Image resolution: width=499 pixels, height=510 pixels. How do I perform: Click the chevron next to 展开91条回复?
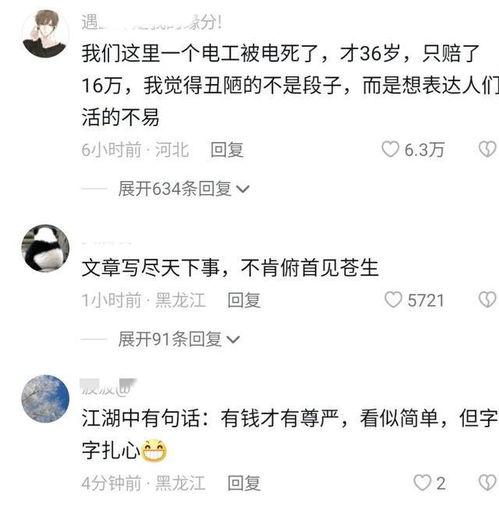[x=233, y=340]
